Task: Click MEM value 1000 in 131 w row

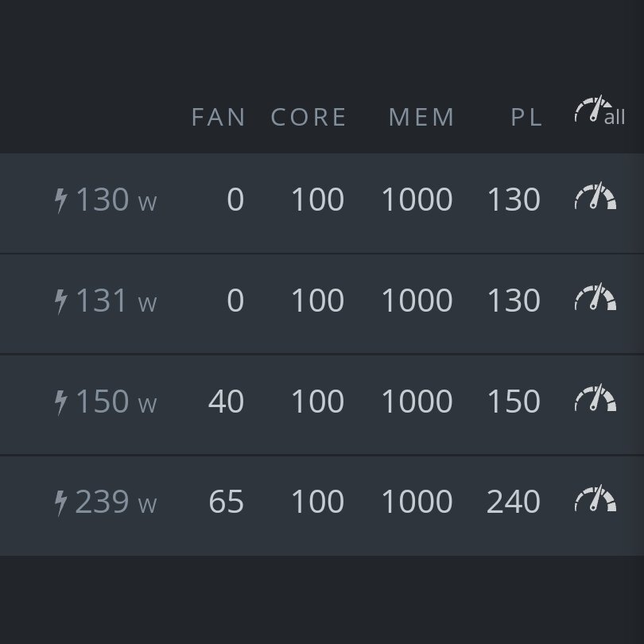Action: click(417, 301)
